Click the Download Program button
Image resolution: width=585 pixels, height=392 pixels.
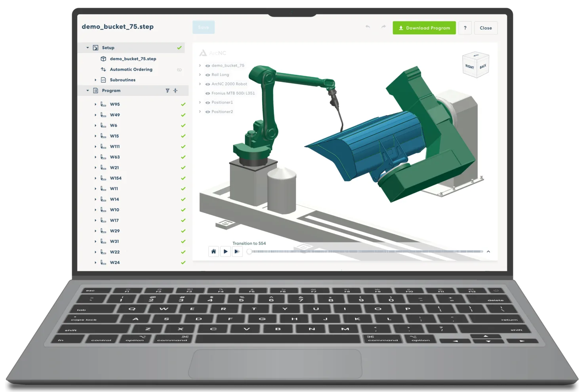click(424, 28)
